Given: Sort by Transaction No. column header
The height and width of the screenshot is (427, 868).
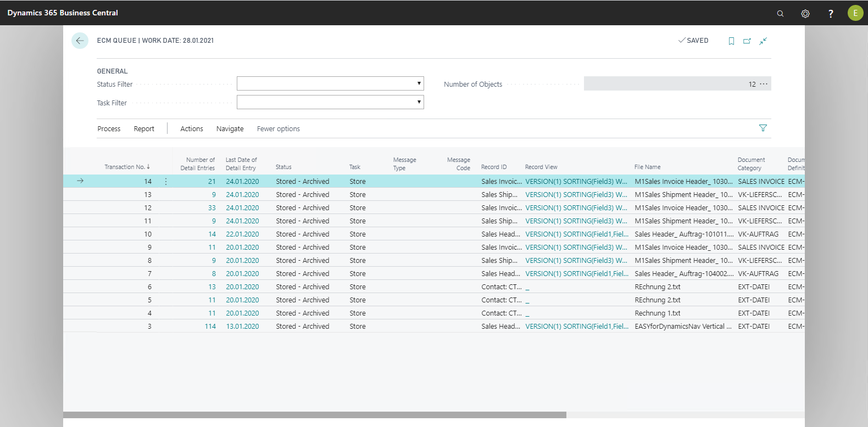Looking at the screenshot, I should tap(125, 167).
